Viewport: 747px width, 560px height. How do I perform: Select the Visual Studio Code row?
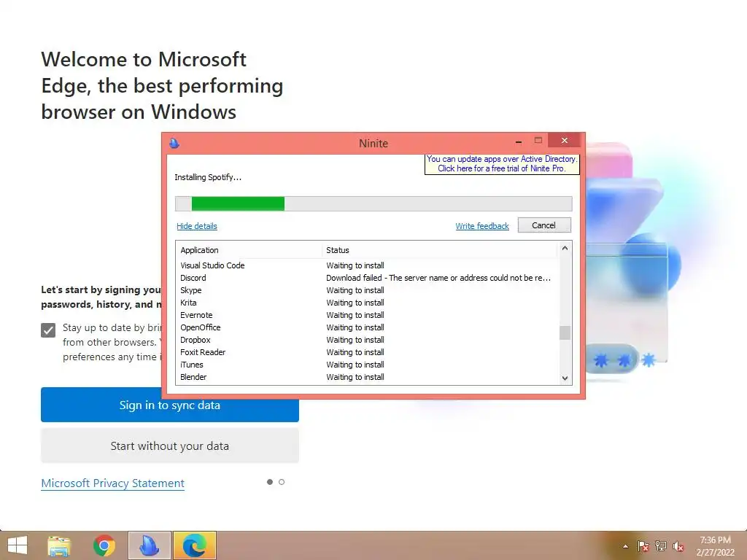click(x=367, y=265)
